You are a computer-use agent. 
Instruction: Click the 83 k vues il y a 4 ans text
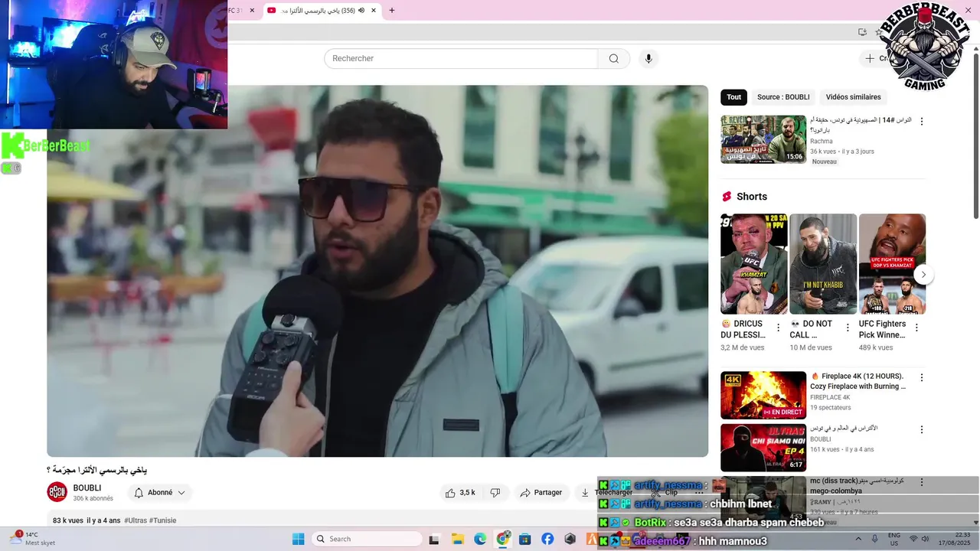[x=87, y=520]
